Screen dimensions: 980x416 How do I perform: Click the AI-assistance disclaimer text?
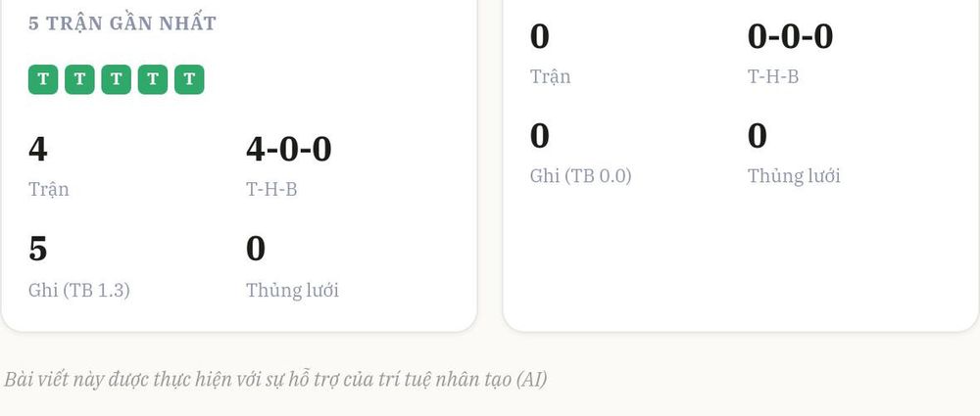click(275, 379)
